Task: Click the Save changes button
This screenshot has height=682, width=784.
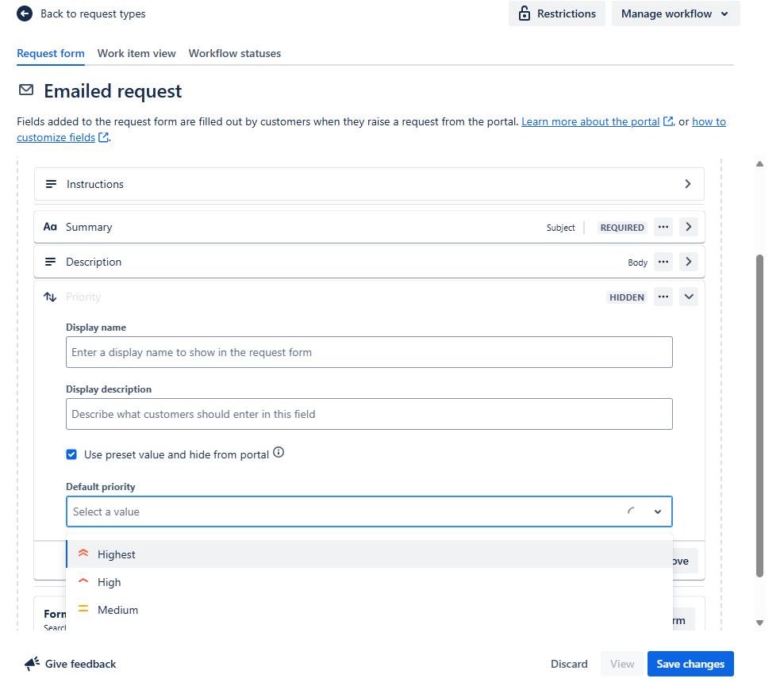Action: point(690,664)
